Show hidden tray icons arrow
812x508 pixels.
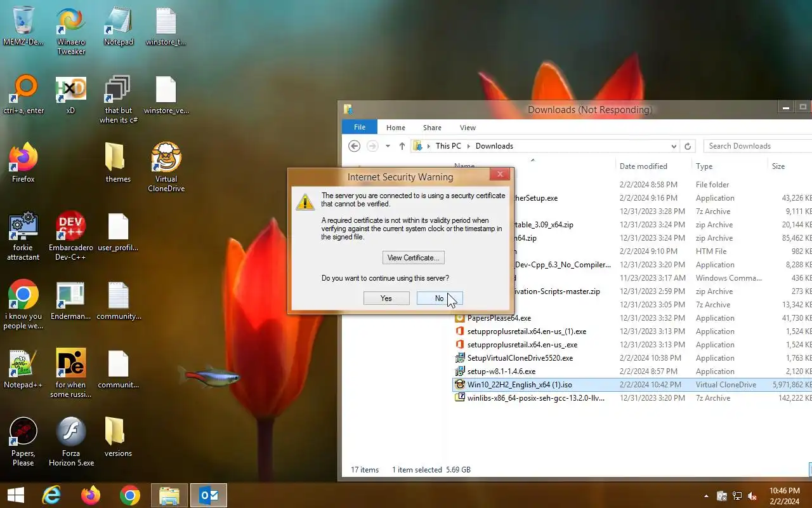pyautogui.click(x=706, y=496)
